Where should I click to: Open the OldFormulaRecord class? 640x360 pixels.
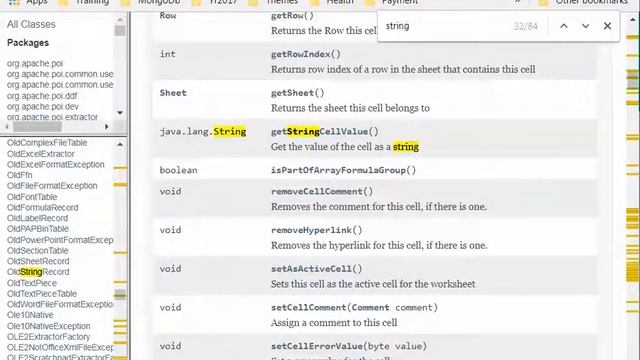click(42, 207)
